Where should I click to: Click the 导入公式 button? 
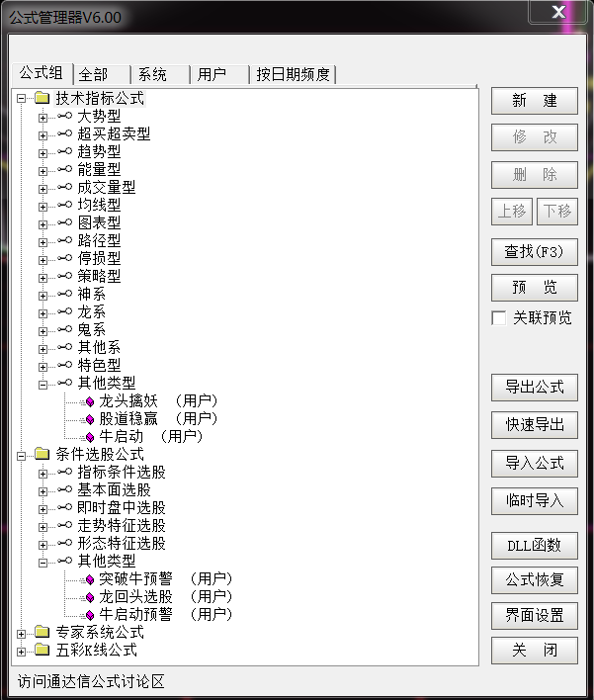tap(534, 463)
